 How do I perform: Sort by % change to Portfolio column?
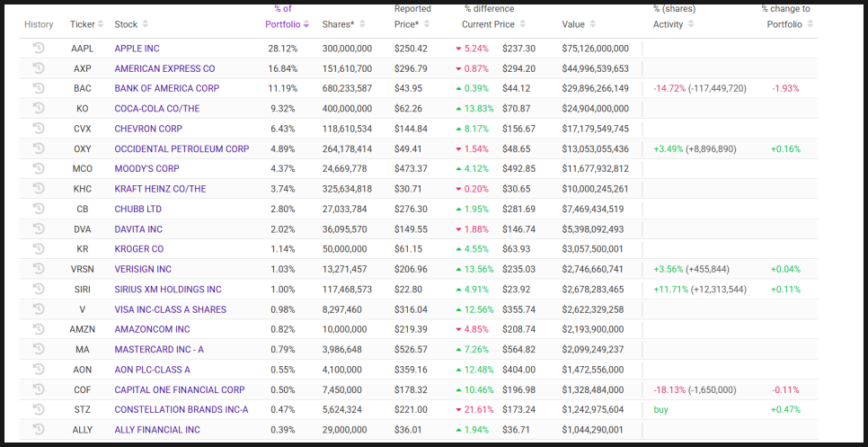790,16
